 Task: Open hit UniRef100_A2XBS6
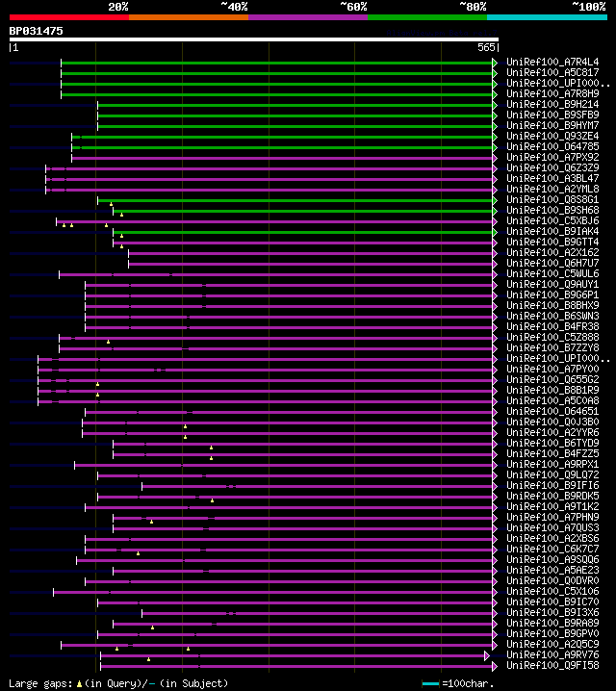[552, 538]
